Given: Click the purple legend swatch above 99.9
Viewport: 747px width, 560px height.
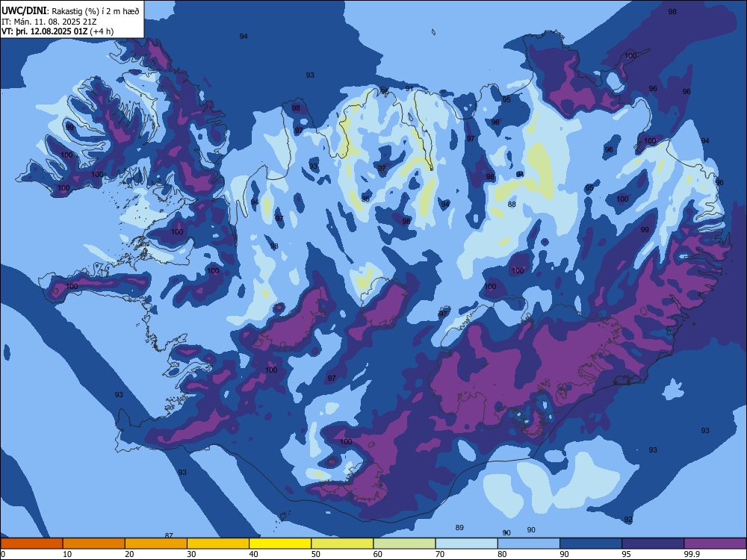Looking at the screenshot, I should tap(715, 544).
